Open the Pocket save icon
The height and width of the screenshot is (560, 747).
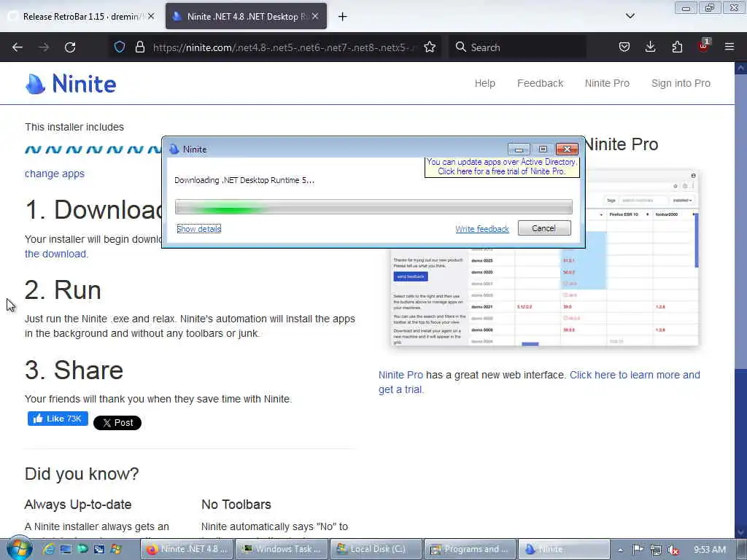tap(624, 47)
